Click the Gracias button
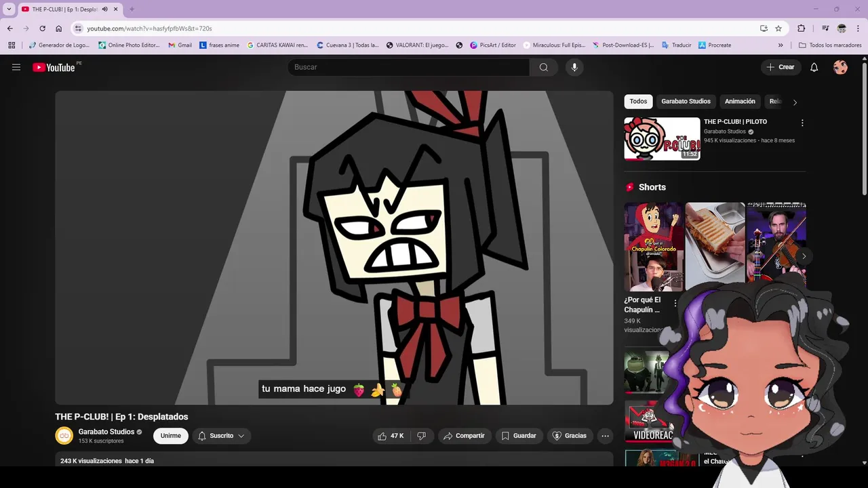868x488 pixels. pyautogui.click(x=570, y=436)
